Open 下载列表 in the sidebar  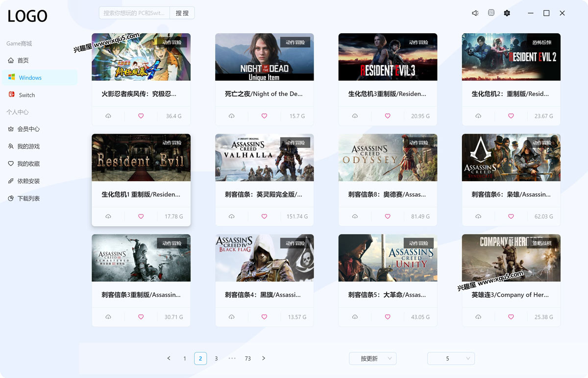point(28,198)
